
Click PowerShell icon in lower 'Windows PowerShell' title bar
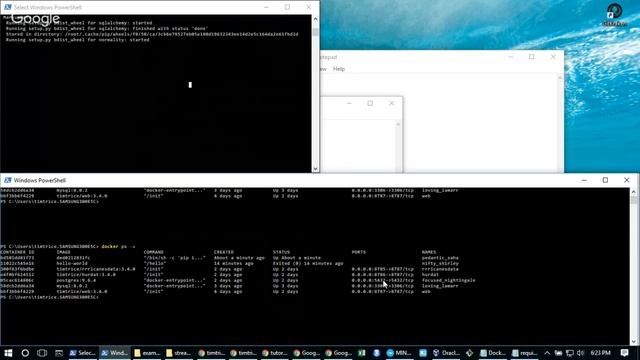(x=7, y=180)
